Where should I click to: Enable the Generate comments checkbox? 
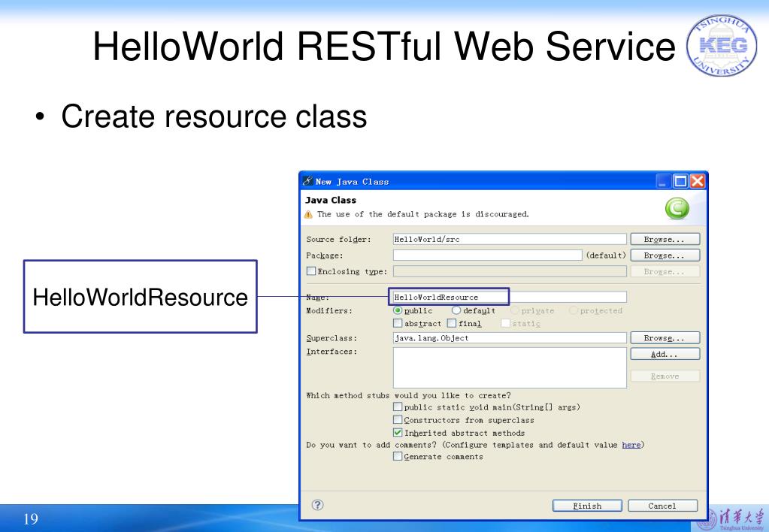(x=398, y=456)
